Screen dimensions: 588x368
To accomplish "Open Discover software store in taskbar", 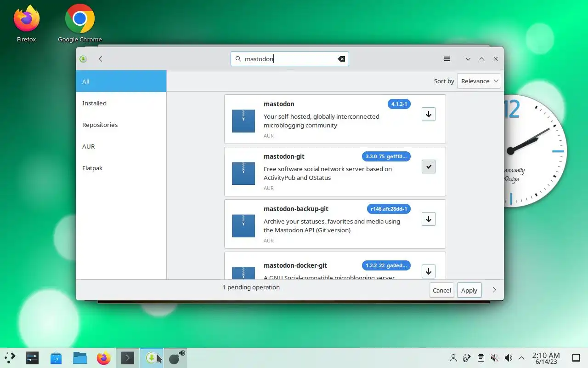I will (56, 358).
